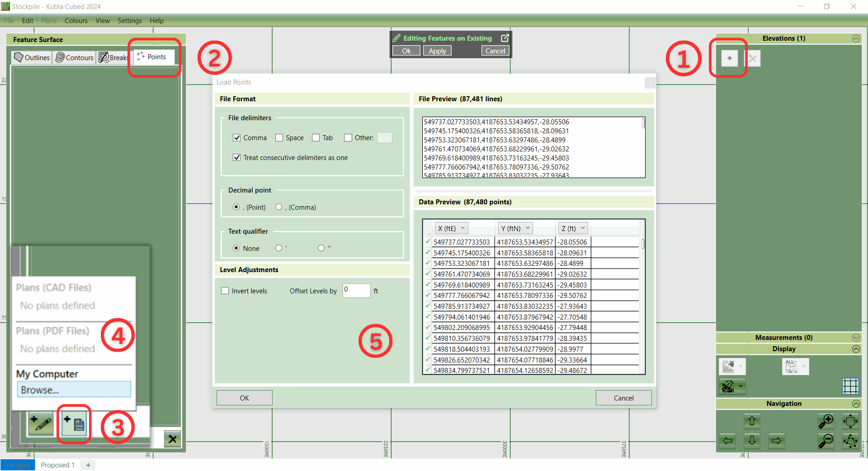
Task: Pan the view left with arrow button
Action: click(727, 440)
